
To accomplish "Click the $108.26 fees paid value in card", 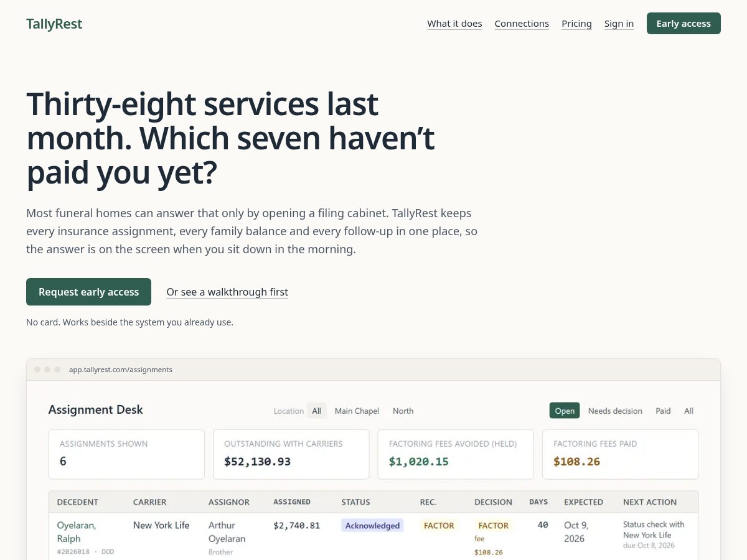I will click(577, 462).
